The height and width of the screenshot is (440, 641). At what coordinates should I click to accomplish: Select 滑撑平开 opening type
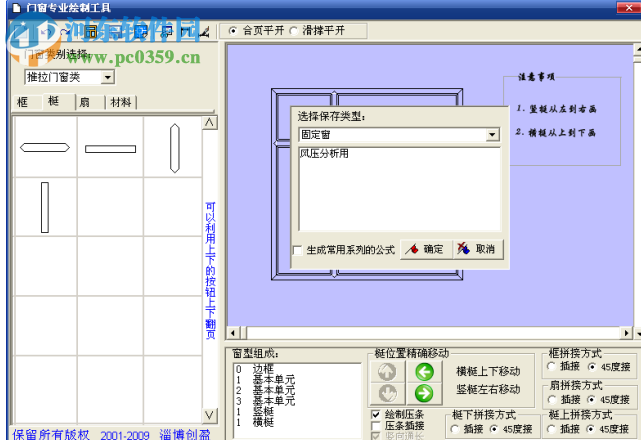(x=294, y=31)
